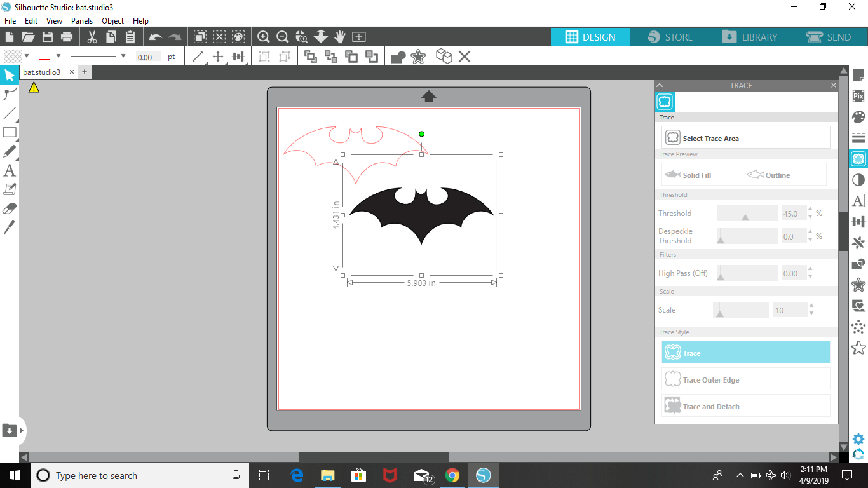Open Preferences with the gear icon
This screenshot has width=868, height=488.
point(858,439)
